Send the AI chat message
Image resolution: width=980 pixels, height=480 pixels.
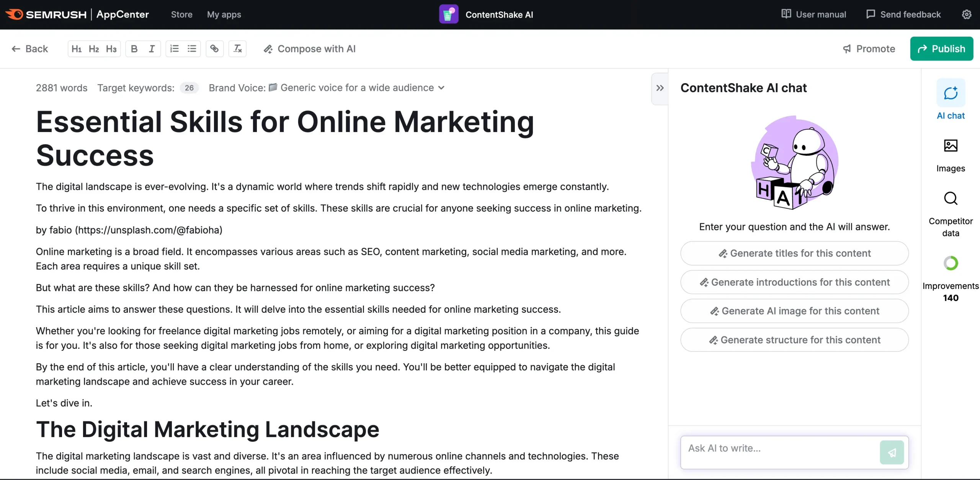point(892,452)
